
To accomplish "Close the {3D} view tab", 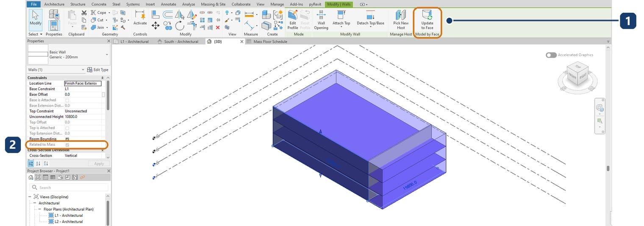I will (242, 42).
